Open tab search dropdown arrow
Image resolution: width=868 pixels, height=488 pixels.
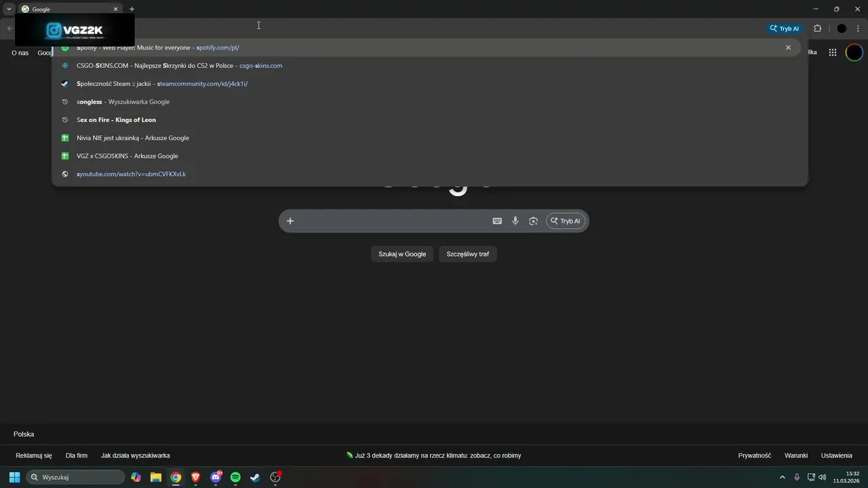(9, 9)
